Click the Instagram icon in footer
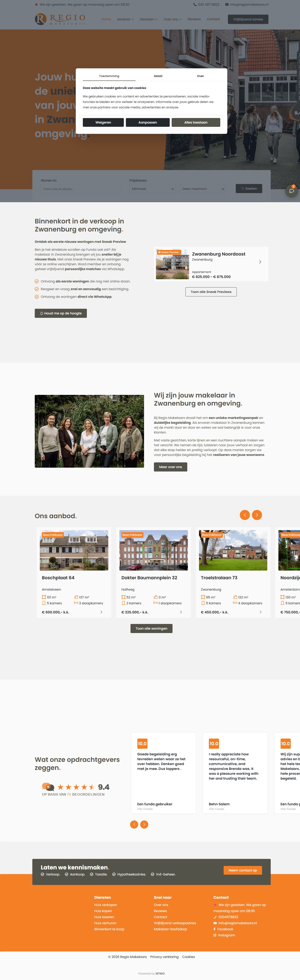300x980 pixels. pos(215,935)
